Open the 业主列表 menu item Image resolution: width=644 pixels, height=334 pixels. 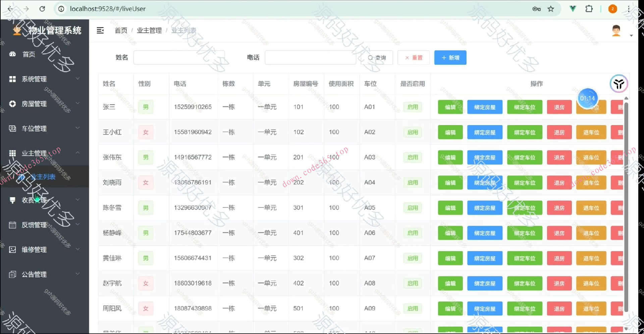click(x=43, y=176)
